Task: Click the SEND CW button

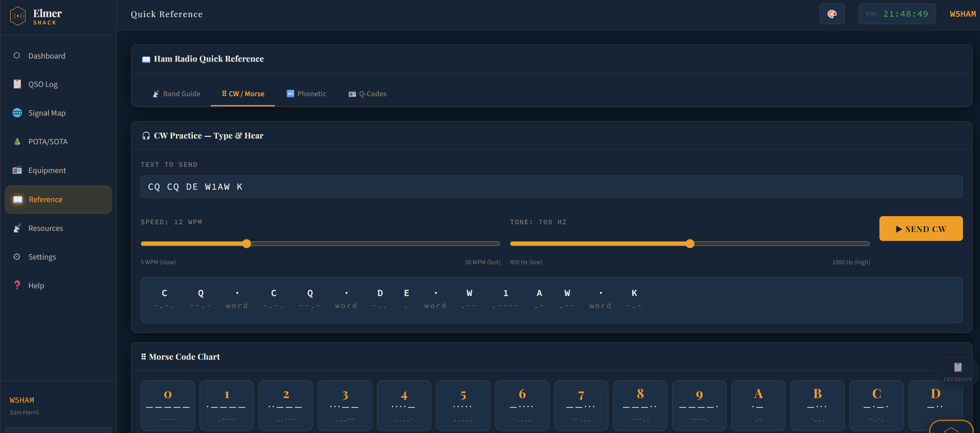Action: 921,229
